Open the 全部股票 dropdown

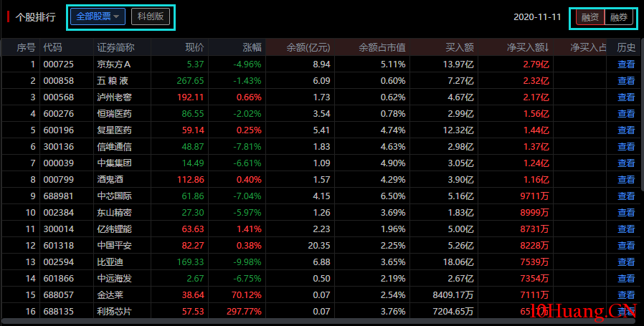tap(98, 16)
